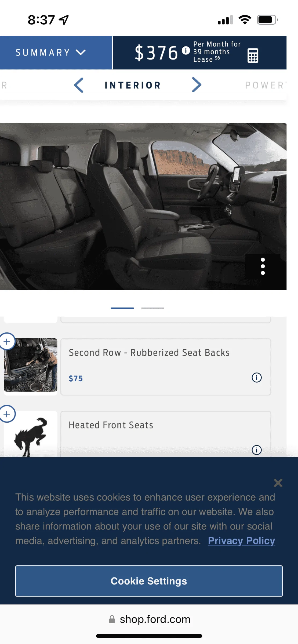Select the INTERIOR section tab
Viewport: 298px width, 644px height.
coord(133,85)
